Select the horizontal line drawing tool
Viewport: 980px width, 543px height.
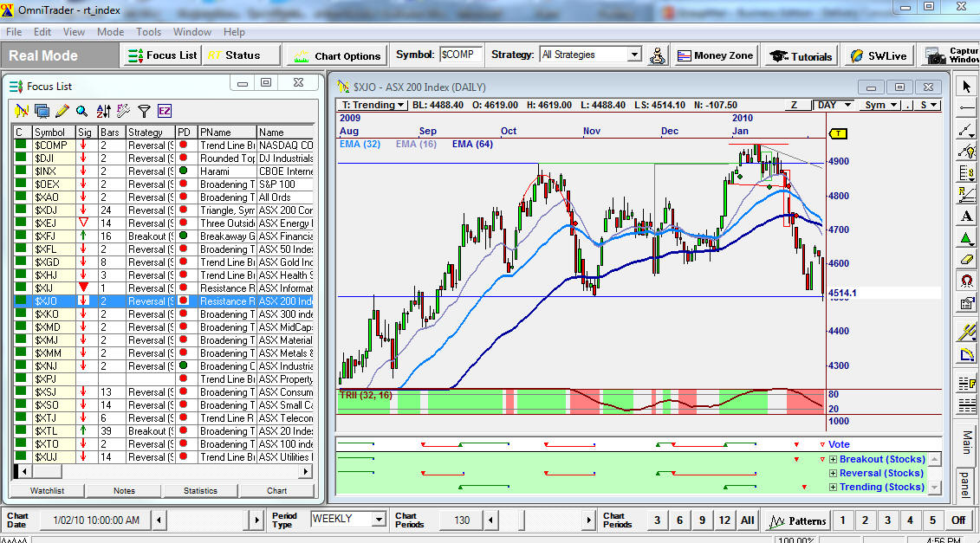coord(967,108)
